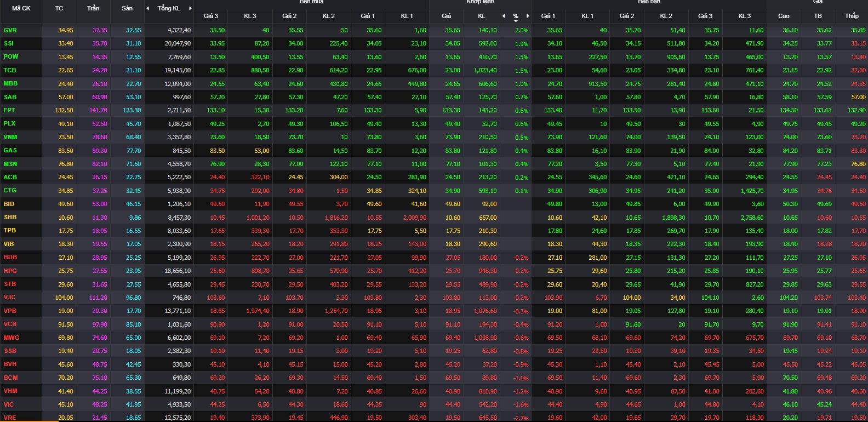Screen dimensions: 868x422
Task: Click the Bên bán KL 3 column header
Action: click(x=744, y=16)
